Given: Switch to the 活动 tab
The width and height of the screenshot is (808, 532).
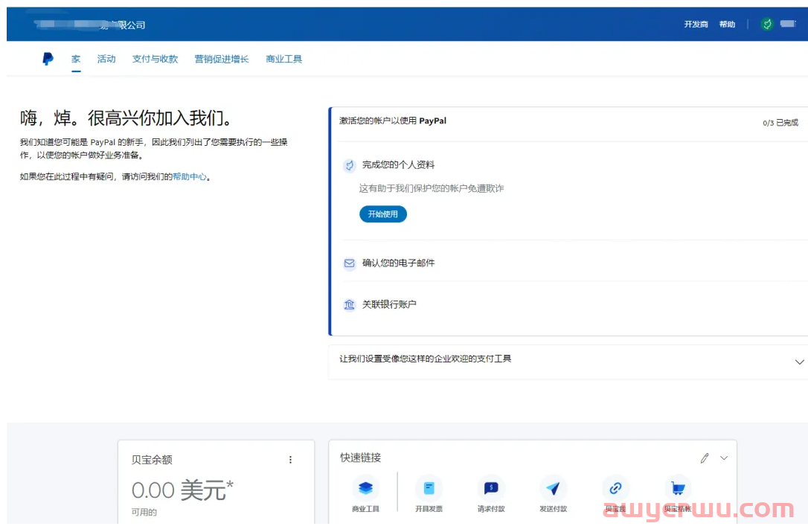Looking at the screenshot, I should point(106,59).
